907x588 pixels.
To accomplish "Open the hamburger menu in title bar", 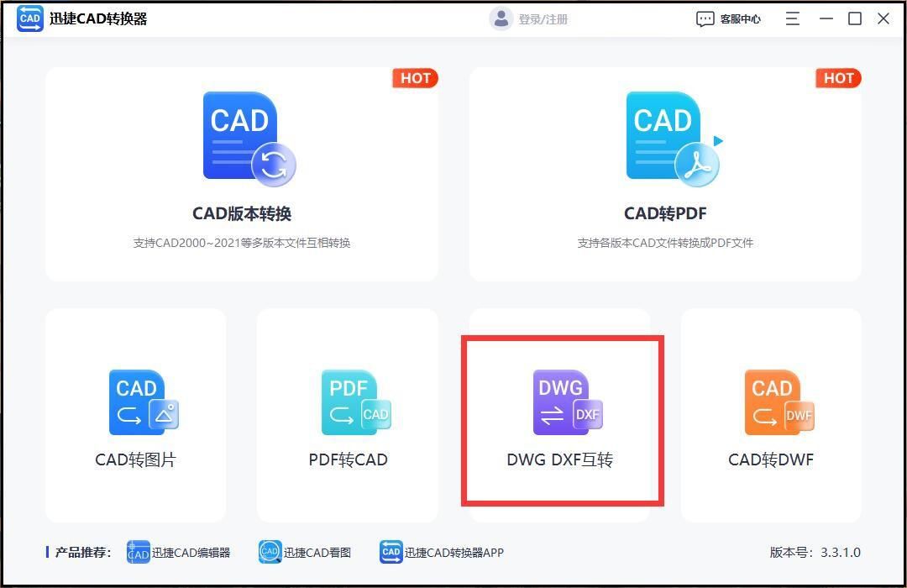I will pos(792,18).
